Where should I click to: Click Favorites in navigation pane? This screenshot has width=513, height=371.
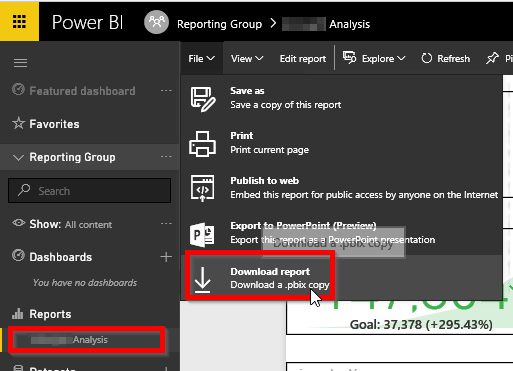tap(54, 124)
